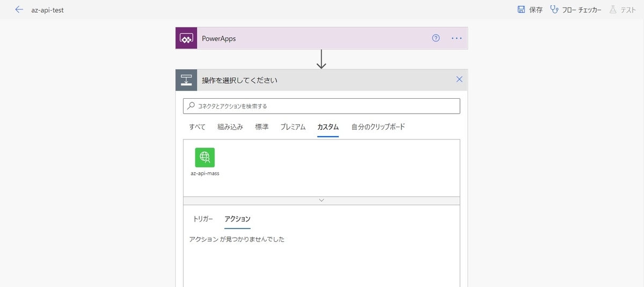Image resolution: width=644 pixels, height=287 pixels.
Task: Open help for PowerApps trigger
Action: click(436, 38)
